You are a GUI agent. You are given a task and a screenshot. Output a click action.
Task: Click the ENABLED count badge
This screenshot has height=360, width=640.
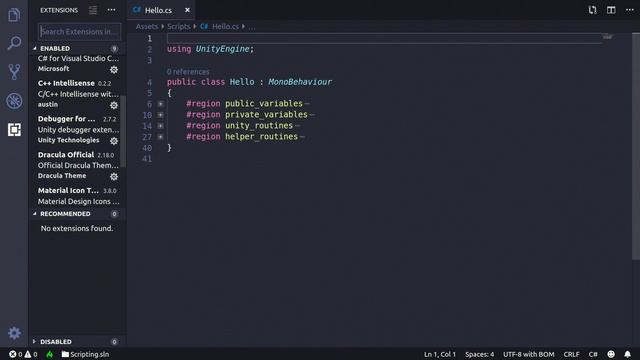(x=114, y=49)
